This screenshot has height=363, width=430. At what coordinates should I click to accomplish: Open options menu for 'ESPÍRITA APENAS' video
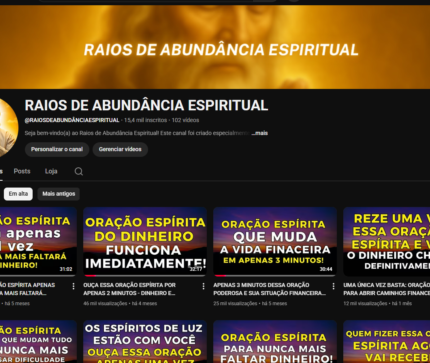click(73, 286)
